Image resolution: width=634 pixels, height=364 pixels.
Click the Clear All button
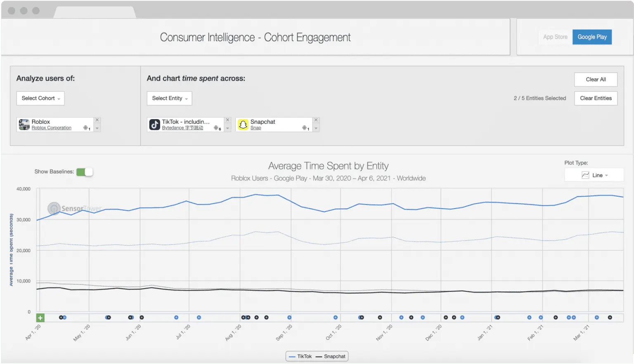click(x=596, y=80)
